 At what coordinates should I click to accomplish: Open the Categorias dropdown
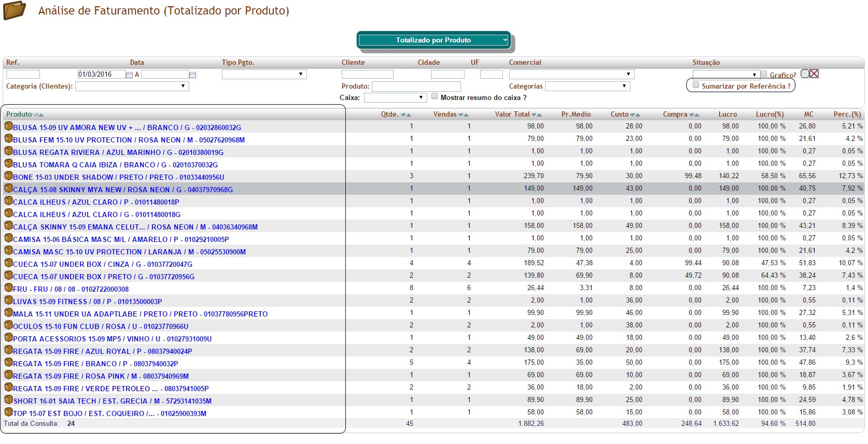coord(587,86)
